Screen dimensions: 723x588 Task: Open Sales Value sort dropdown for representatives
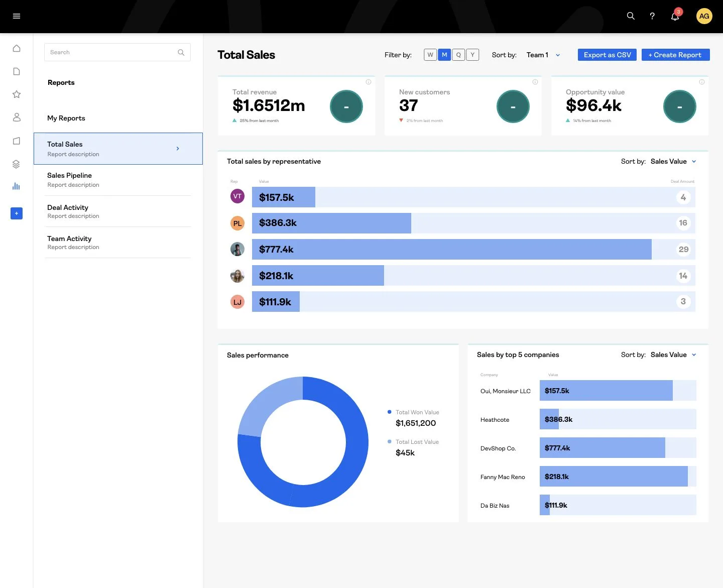click(x=673, y=161)
